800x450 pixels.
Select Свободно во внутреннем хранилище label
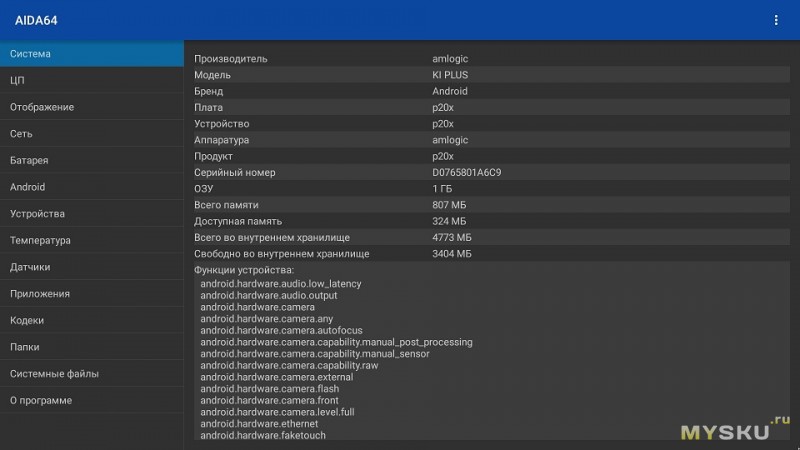click(x=282, y=254)
